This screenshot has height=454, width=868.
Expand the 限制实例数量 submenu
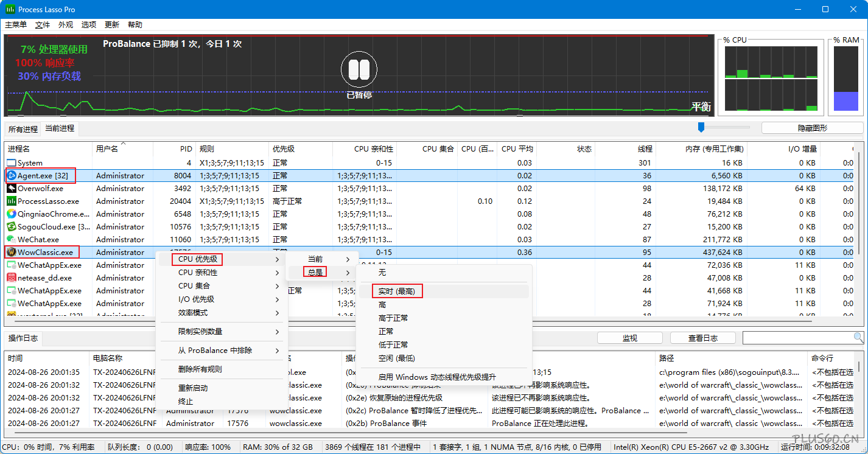click(x=200, y=332)
